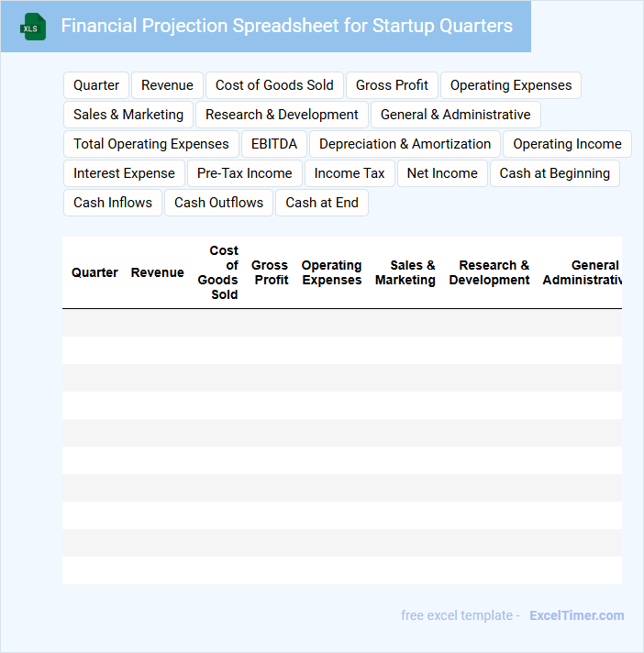The height and width of the screenshot is (653, 644).
Task: Select the Cash at End tag
Action: tap(322, 203)
